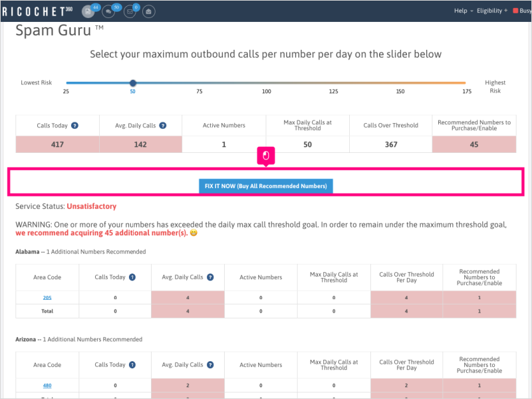532x399 pixels.
Task: Click Alabama table Calls Today help icon
Action: 132,277
